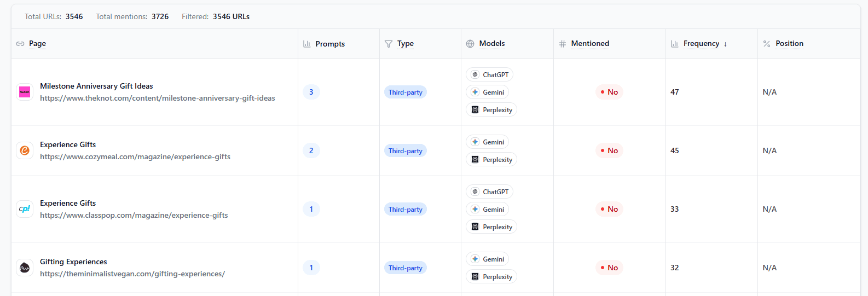Click the Total URLs: 3546 summary

click(x=54, y=16)
